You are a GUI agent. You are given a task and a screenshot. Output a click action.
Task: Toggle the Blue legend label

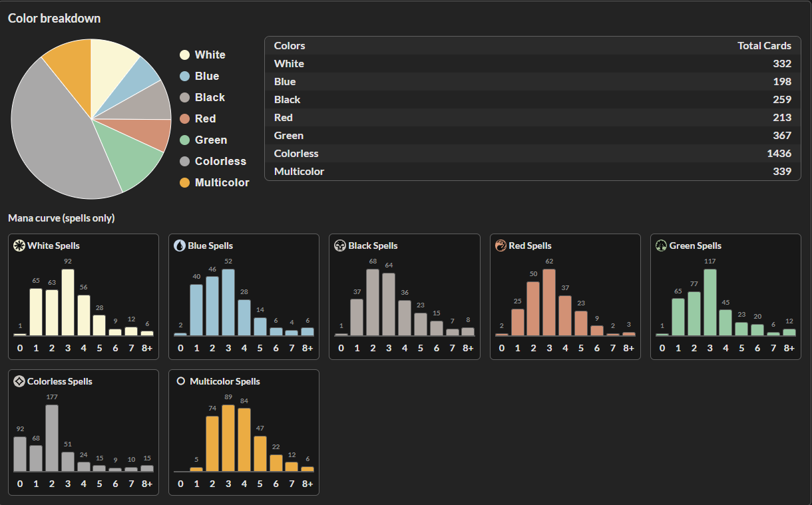[x=207, y=77]
